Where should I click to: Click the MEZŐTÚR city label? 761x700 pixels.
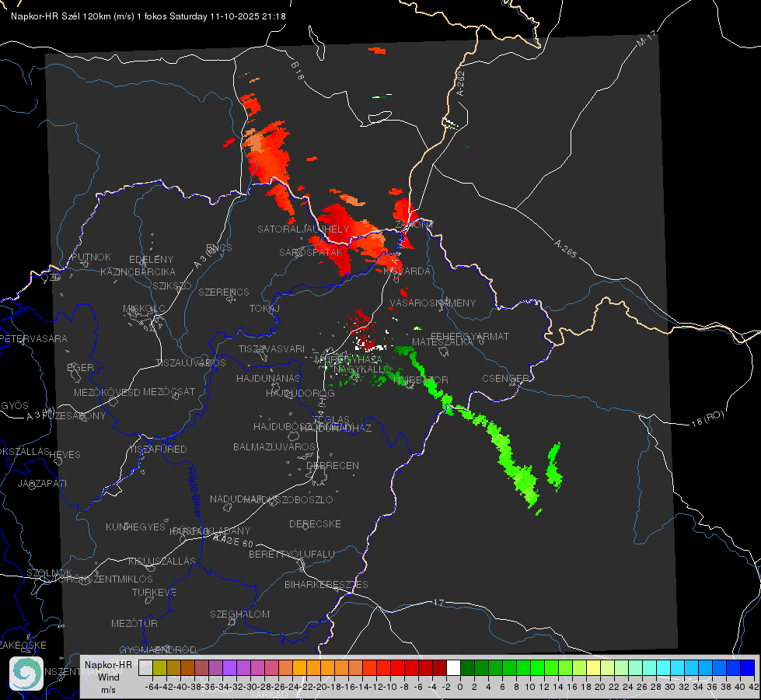point(134,623)
